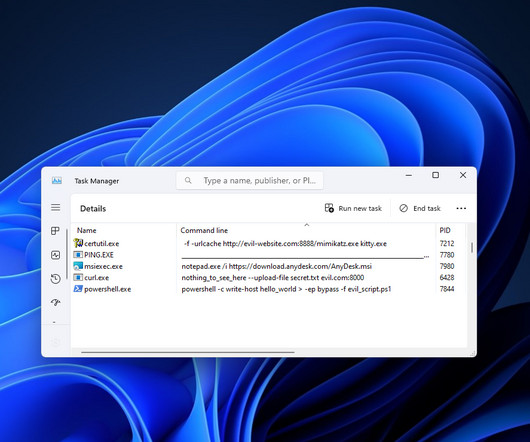Click the curl upload-file secret.txt command line

[273, 278]
